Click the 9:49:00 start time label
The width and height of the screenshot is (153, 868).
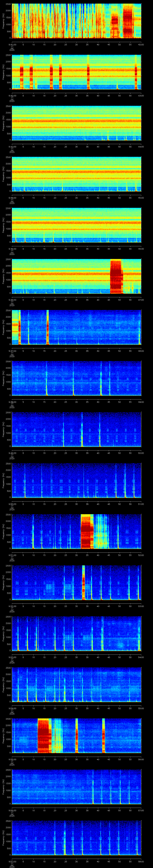[12, 453]
